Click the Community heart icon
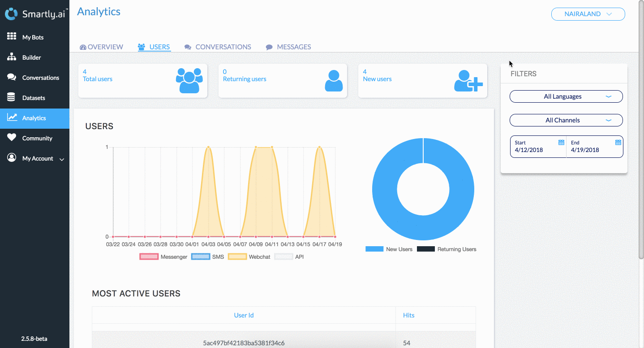644x348 pixels. 12,138
